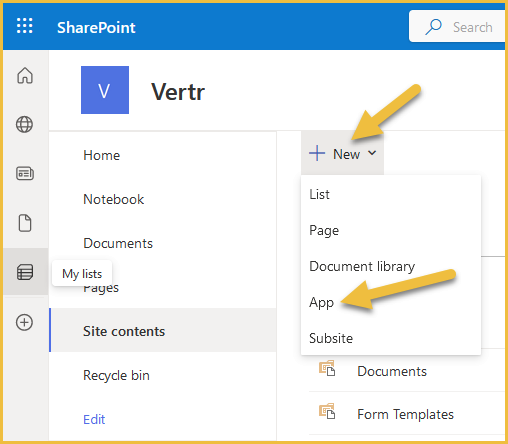This screenshot has width=508, height=444.
Task: Click the Vertr site logo tile
Action: (x=105, y=90)
